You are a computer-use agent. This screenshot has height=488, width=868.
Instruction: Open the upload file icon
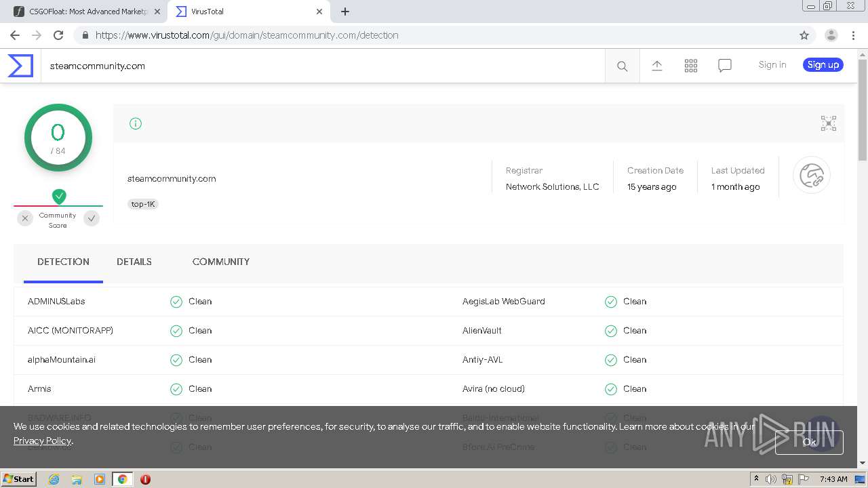(x=656, y=65)
